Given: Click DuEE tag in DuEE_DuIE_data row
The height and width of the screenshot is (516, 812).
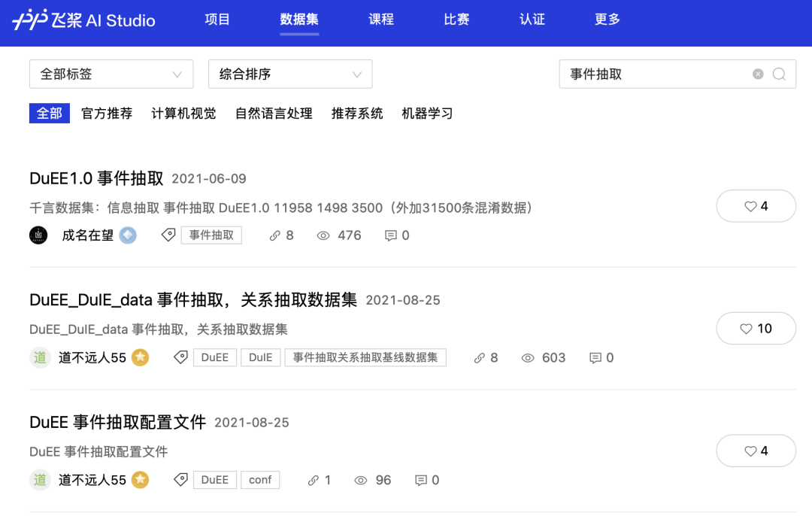Looking at the screenshot, I should (215, 357).
